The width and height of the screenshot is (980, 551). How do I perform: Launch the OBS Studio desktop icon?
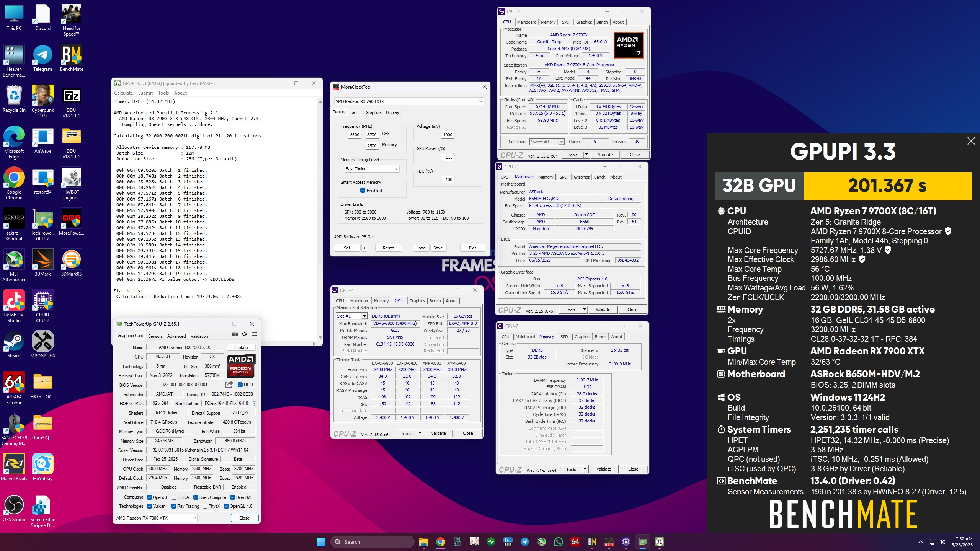pyautogui.click(x=14, y=509)
